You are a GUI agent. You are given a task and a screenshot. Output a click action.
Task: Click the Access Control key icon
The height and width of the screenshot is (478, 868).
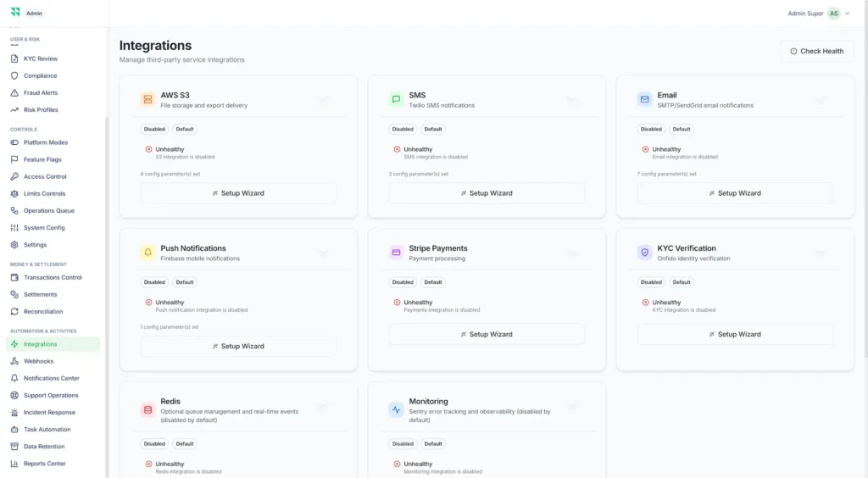[x=14, y=177]
